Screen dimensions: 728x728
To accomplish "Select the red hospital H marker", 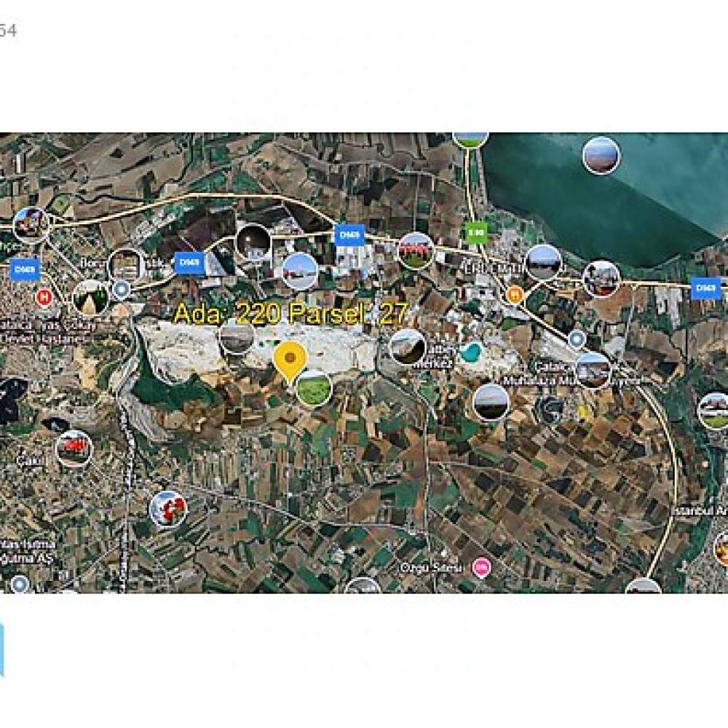I will click(x=44, y=296).
